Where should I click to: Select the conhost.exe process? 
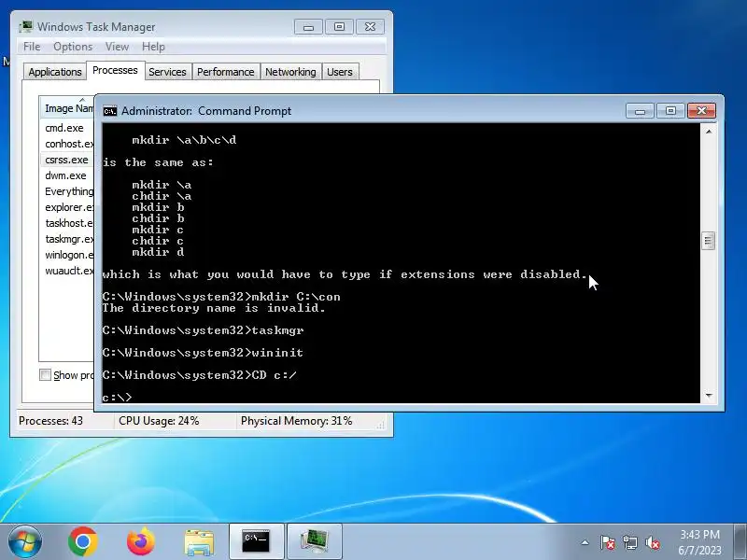[67, 144]
